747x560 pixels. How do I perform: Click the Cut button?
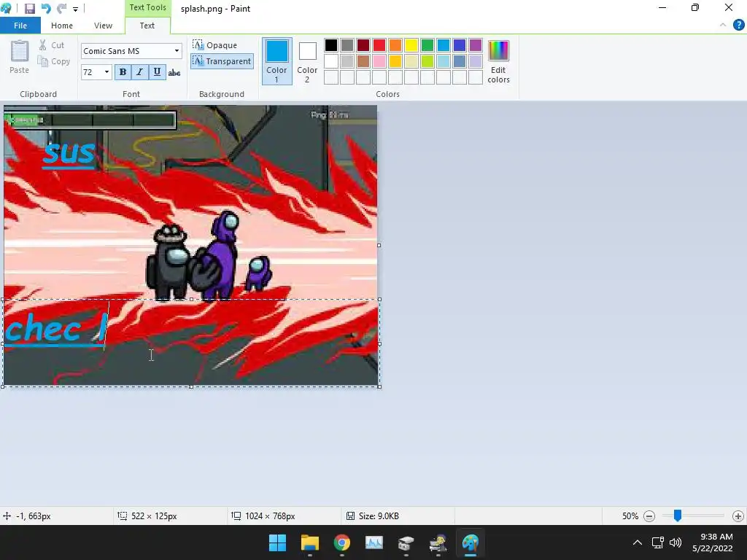pos(52,45)
